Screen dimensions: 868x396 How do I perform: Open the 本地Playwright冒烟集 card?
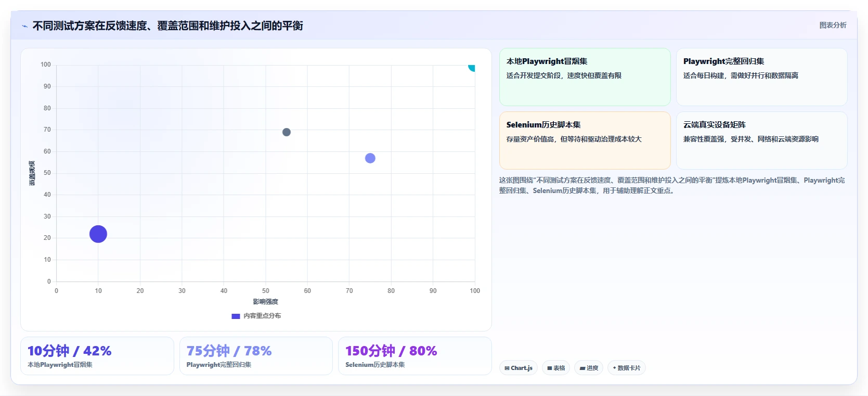[x=585, y=77]
